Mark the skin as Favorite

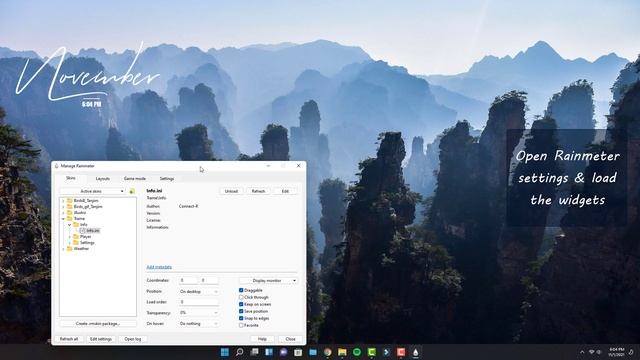(x=241, y=325)
